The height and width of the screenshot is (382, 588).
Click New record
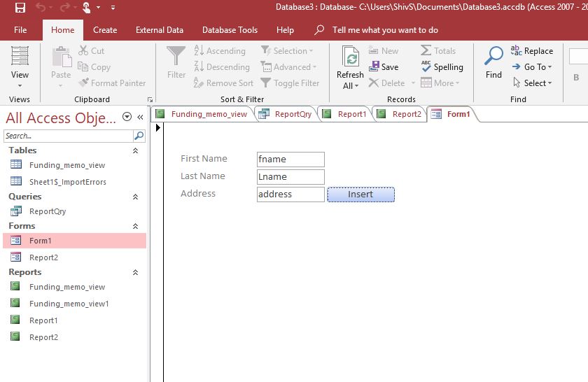(x=384, y=50)
